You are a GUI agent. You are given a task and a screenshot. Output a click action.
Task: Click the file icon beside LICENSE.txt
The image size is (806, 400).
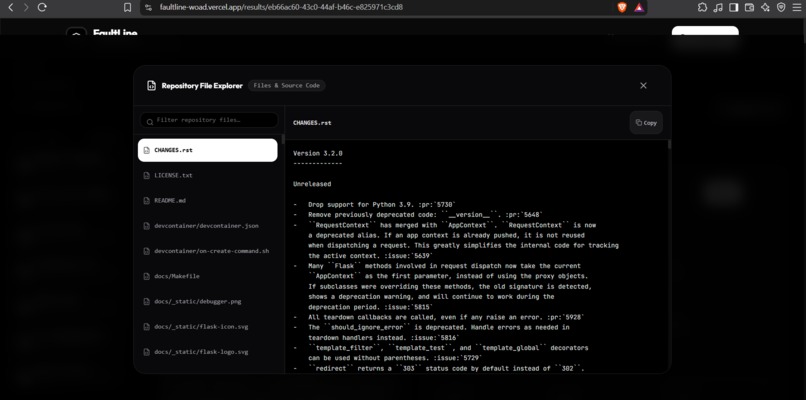click(146, 175)
